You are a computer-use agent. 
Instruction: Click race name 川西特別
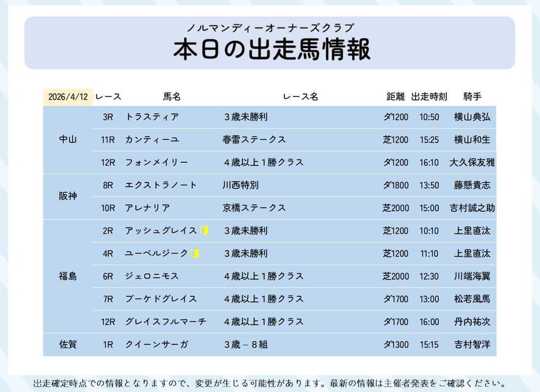[x=240, y=185]
